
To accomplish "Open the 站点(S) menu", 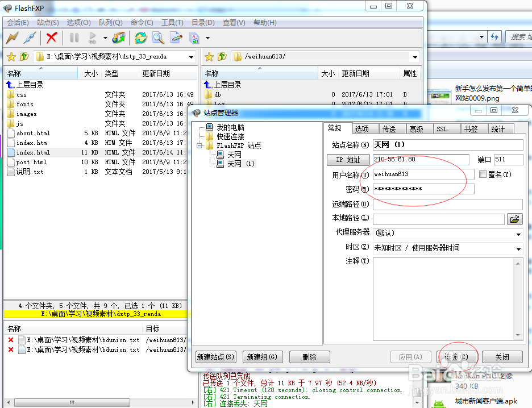I will [48, 23].
